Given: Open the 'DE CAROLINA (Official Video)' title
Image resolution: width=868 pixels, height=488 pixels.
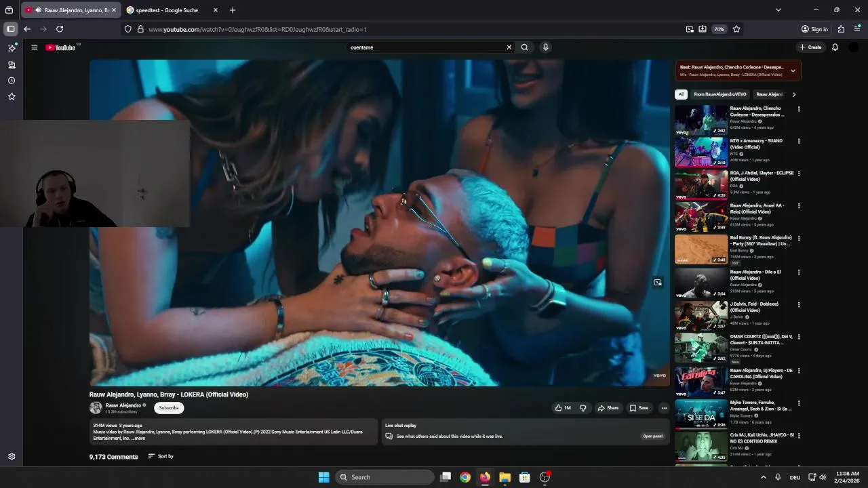Looking at the screenshot, I should 762,373.
